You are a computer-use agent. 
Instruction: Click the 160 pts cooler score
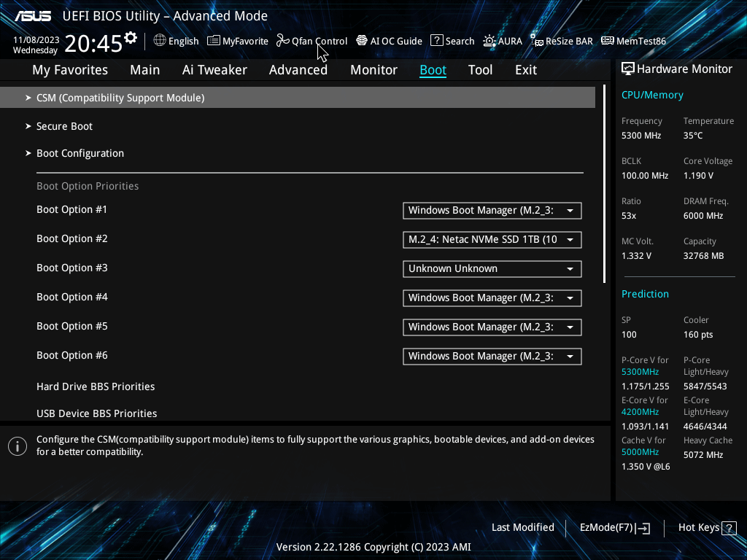tap(698, 334)
